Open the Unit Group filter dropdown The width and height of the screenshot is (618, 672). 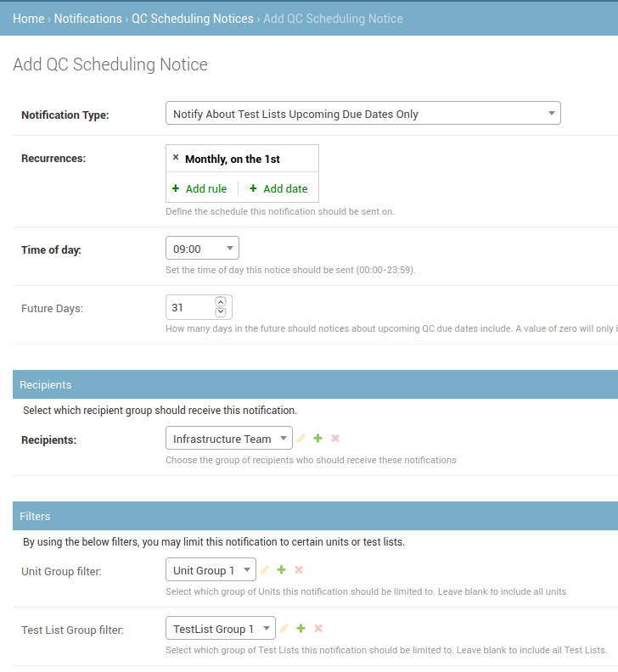tap(211, 569)
